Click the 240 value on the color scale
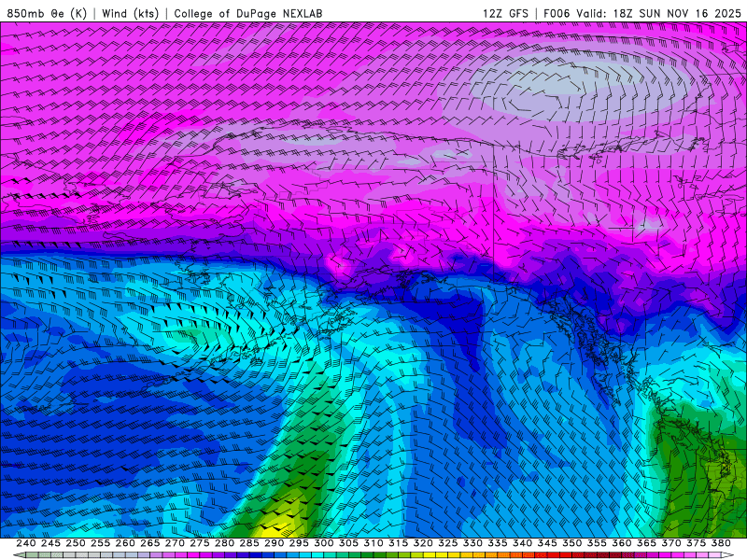This screenshot has height=560, width=747. coord(26,543)
